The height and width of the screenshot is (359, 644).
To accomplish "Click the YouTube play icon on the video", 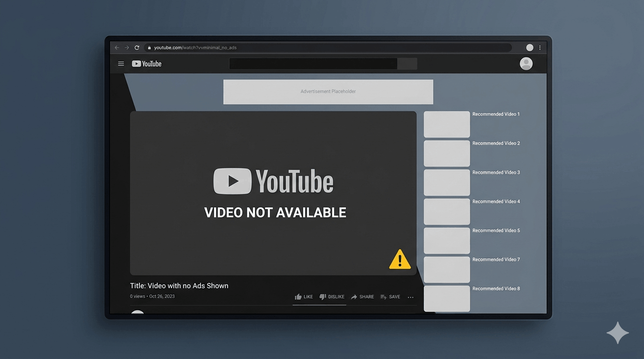I will [233, 181].
